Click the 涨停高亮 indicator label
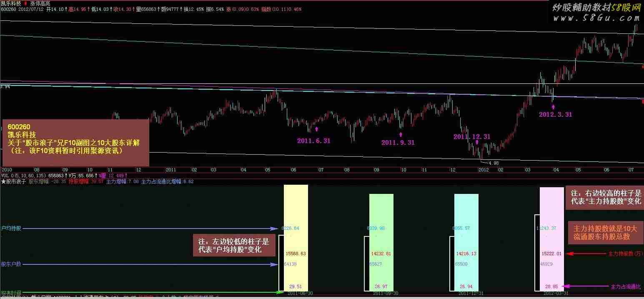Viewport: 644px width, 299px height. pyautogui.click(x=40, y=3)
